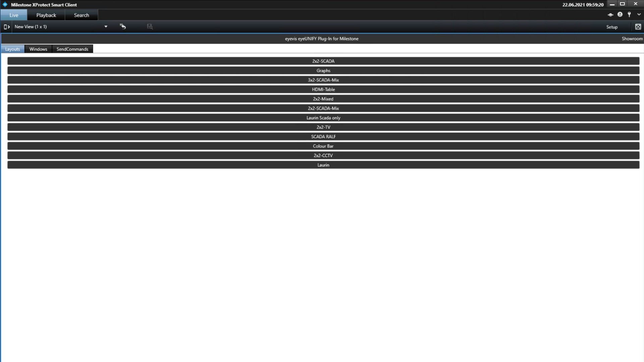The height and width of the screenshot is (362, 644).
Task: Activate the 2x2-Mixed layout
Action: click(323, 99)
